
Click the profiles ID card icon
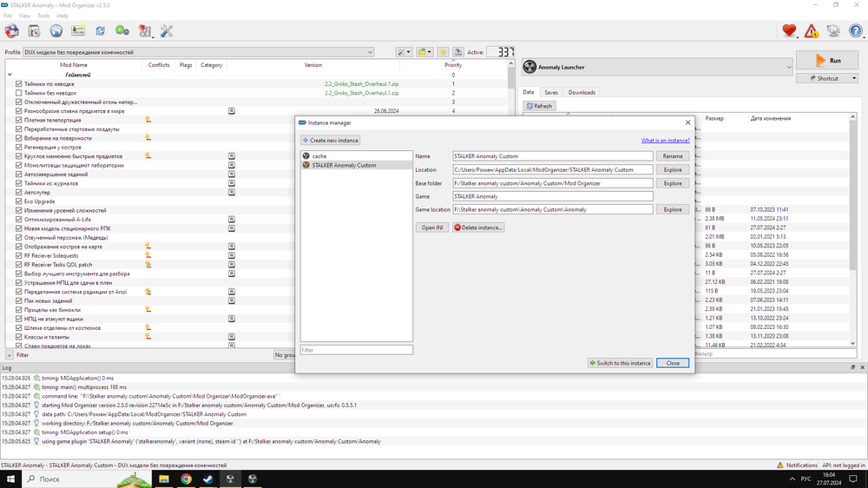point(78,31)
